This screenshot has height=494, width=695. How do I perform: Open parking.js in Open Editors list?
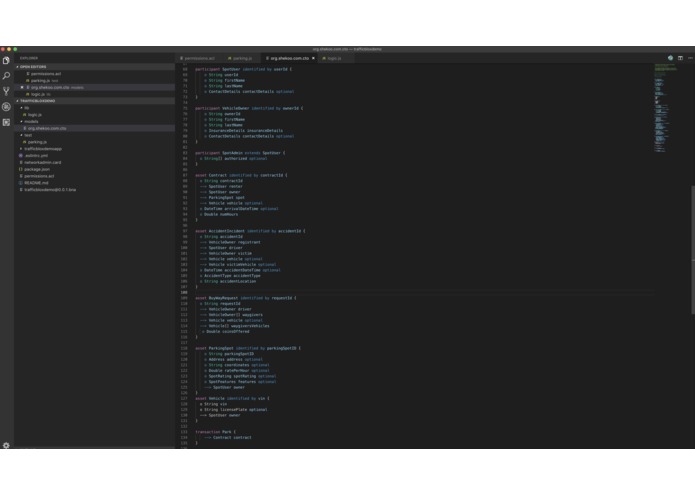[40, 81]
